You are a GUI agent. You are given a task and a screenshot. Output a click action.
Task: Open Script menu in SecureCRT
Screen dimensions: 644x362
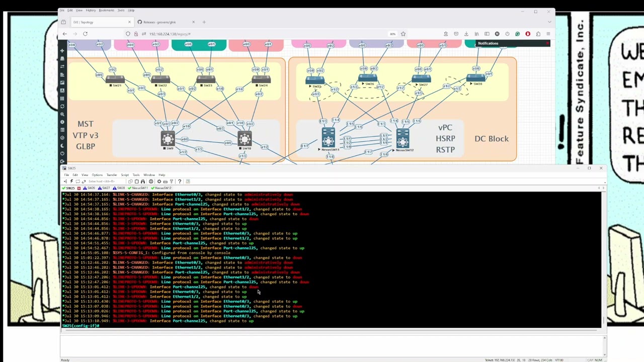125,175
